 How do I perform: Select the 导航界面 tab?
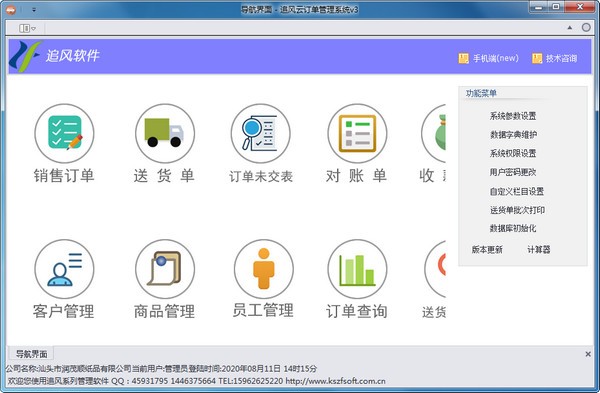coord(31,354)
